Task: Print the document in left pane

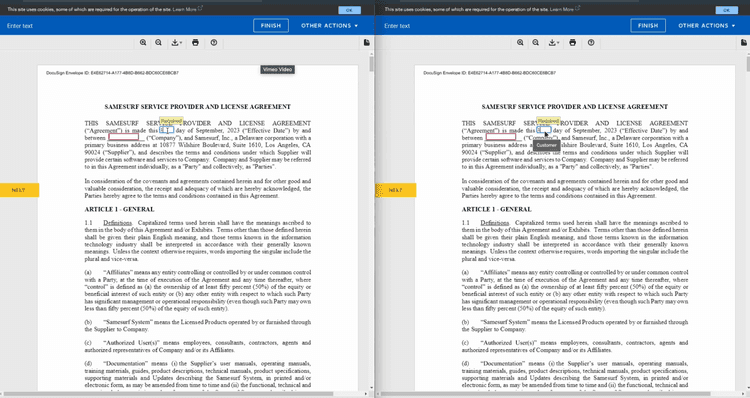Action: [x=195, y=43]
